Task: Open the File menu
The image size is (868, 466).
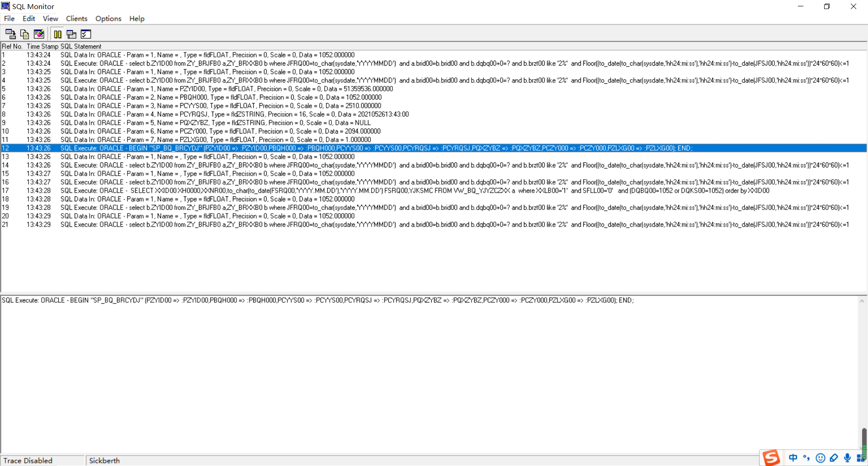Action: [x=9, y=19]
